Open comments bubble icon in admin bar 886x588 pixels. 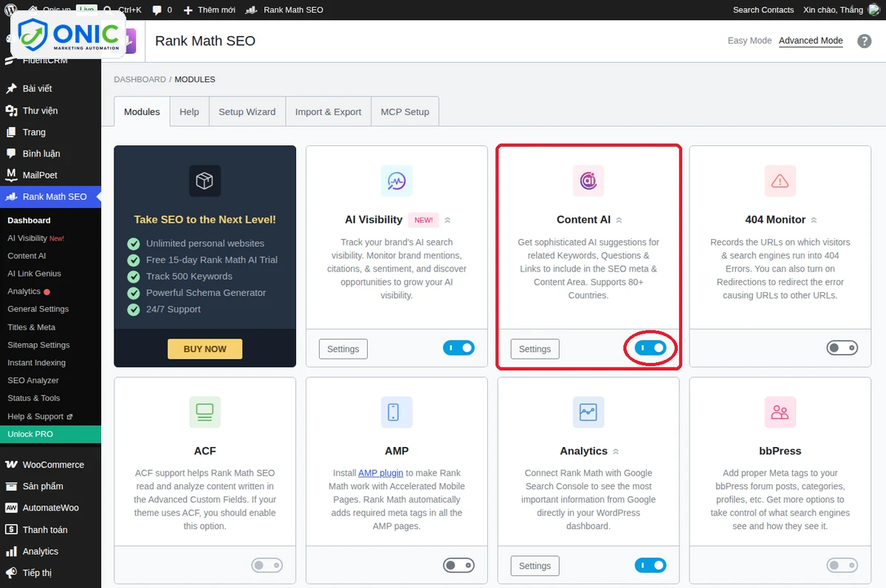[x=157, y=10]
